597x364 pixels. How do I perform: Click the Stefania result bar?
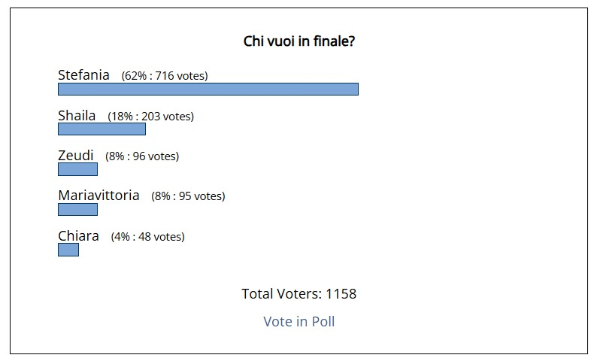click(x=208, y=89)
